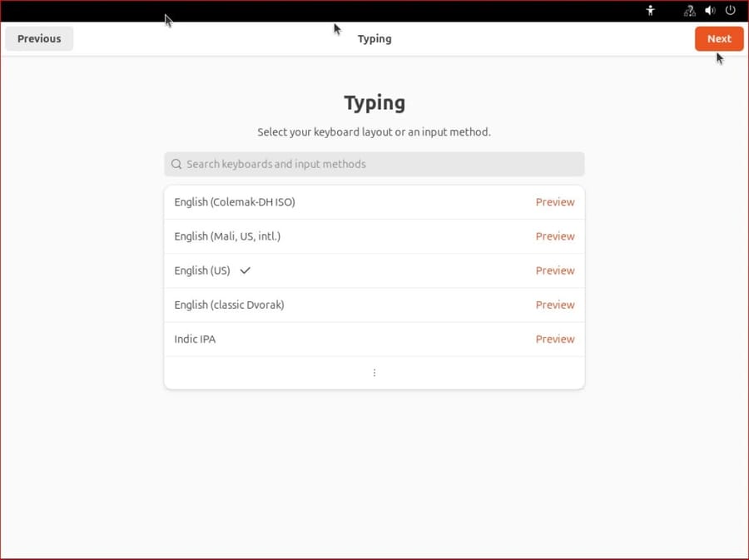Go back with the Previous button
749x560 pixels.
[39, 38]
